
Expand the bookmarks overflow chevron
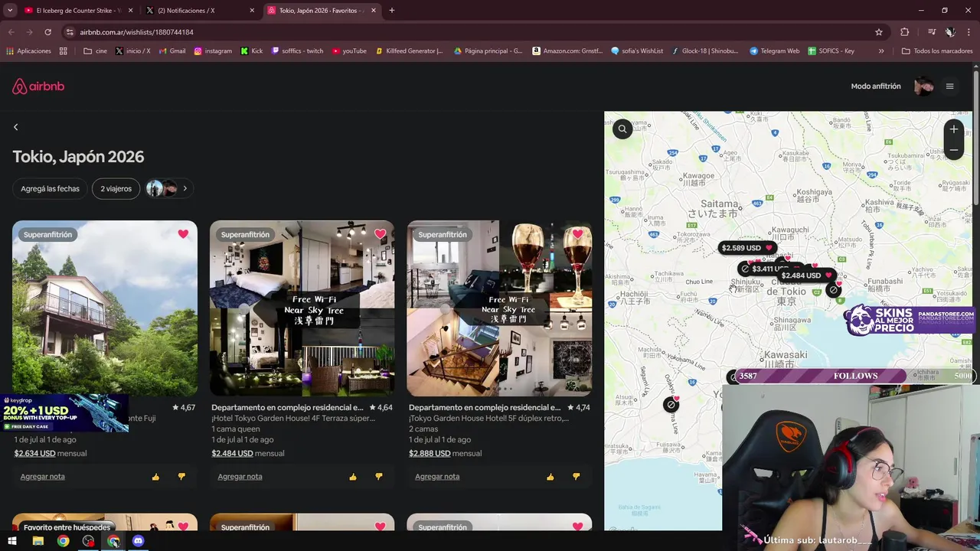[881, 51]
